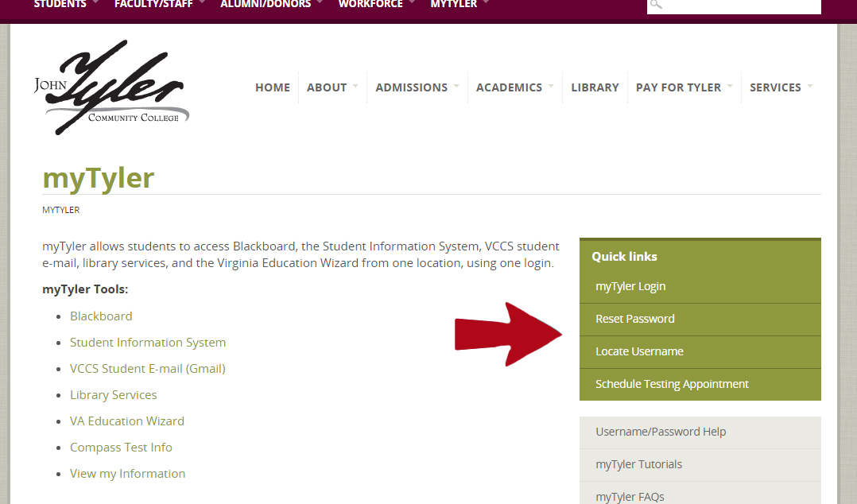This screenshot has width=857, height=504.
Task: Open the VA Education Wizard link
Action: pyautogui.click(x=127, y=421)
